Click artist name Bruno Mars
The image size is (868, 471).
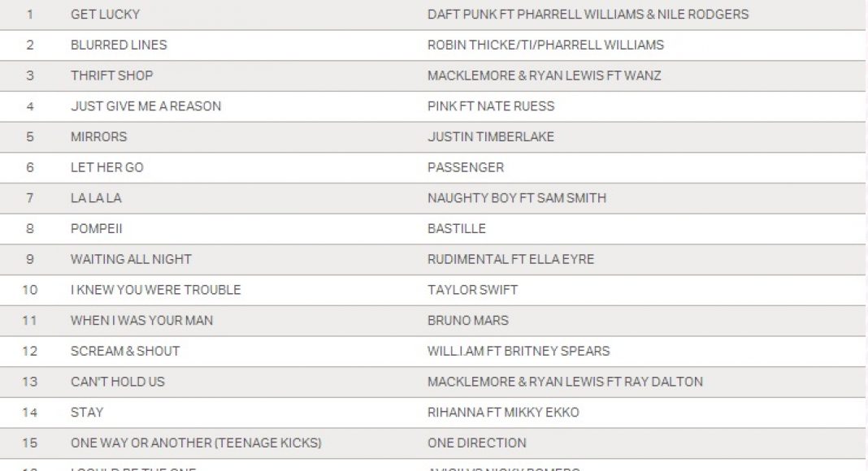pyautogui.click(x=467, y=321)
